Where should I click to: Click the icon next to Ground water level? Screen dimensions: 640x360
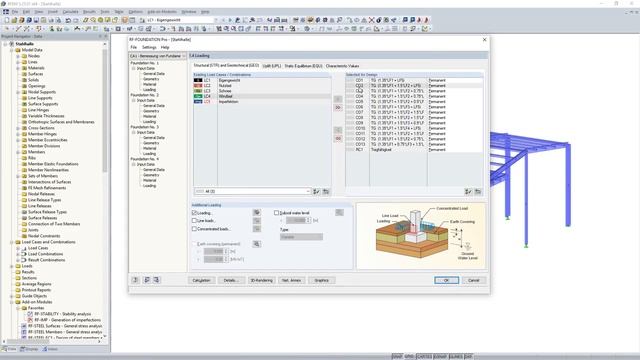coord(339,213)
